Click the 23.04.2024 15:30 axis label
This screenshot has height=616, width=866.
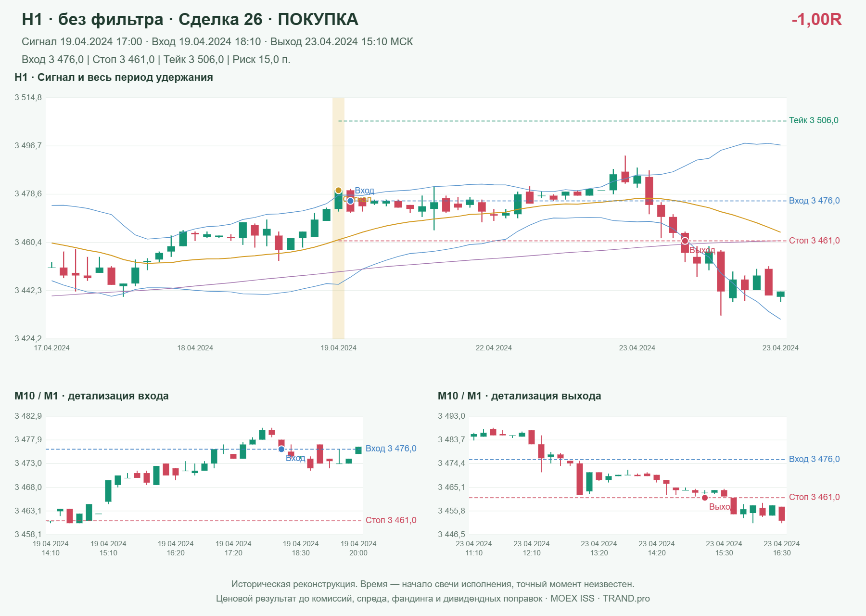click(x=724, y=548)
